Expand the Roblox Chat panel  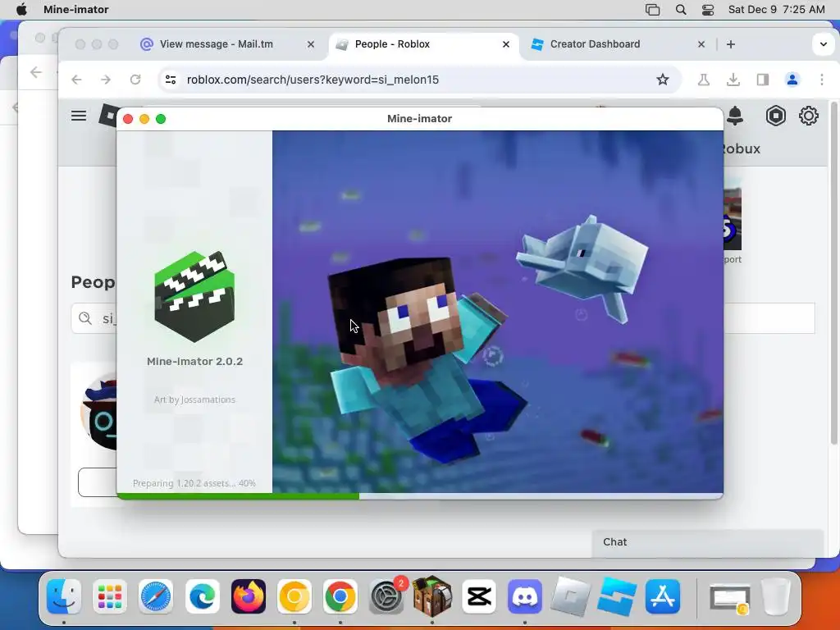tap(707, 542)
